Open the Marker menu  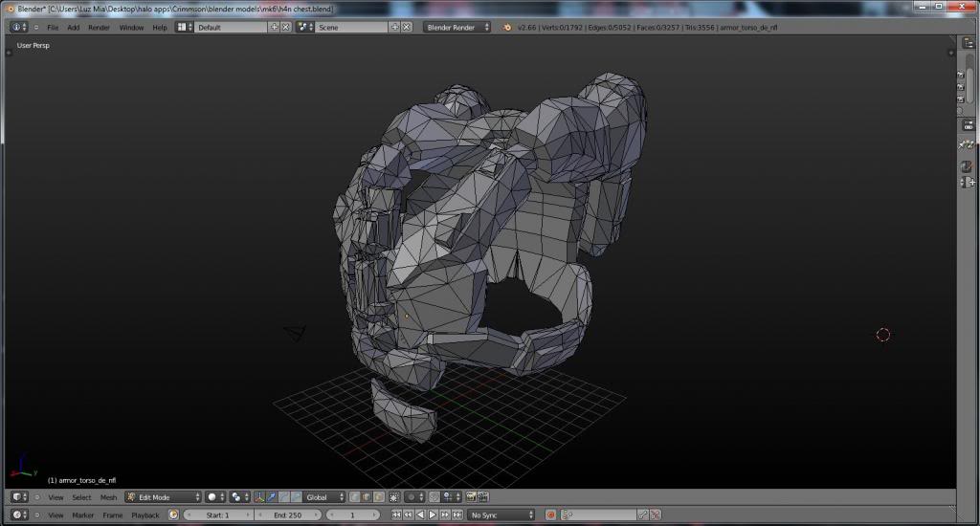82,515
